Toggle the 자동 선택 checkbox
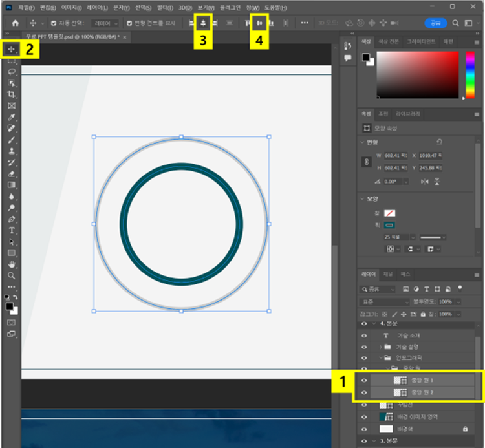This screenshot has width=485, height=448. (x=54, y=23)
